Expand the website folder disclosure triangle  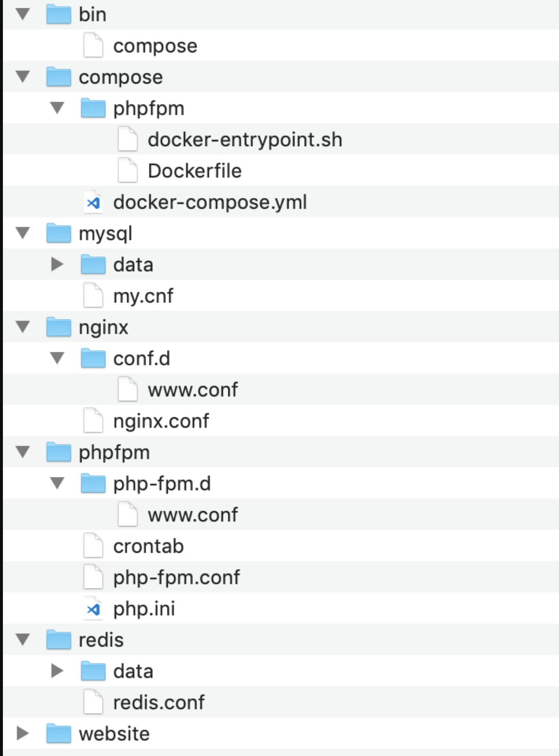tap(22, 734)
